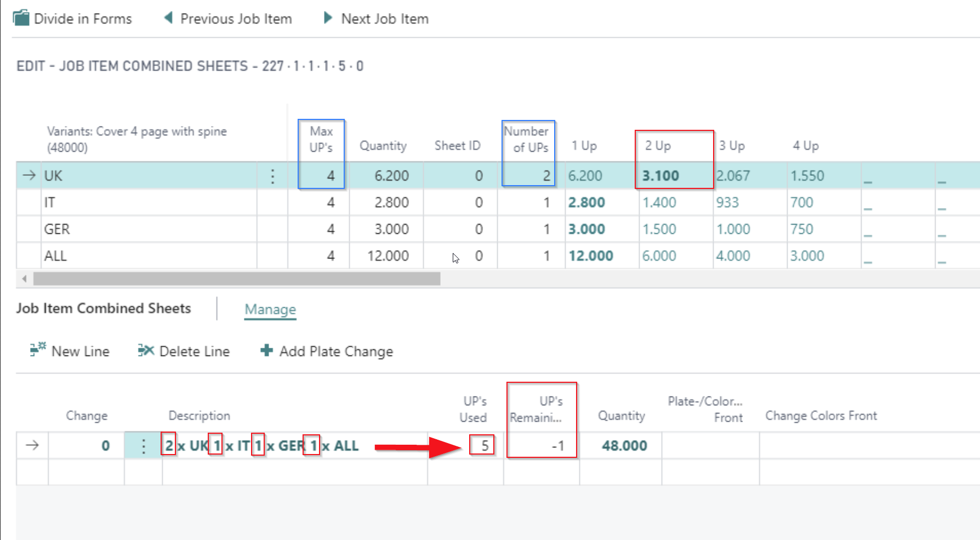Click UK quantity cell 6.200
Screen dimensions: 980x540
pos(386,176)
